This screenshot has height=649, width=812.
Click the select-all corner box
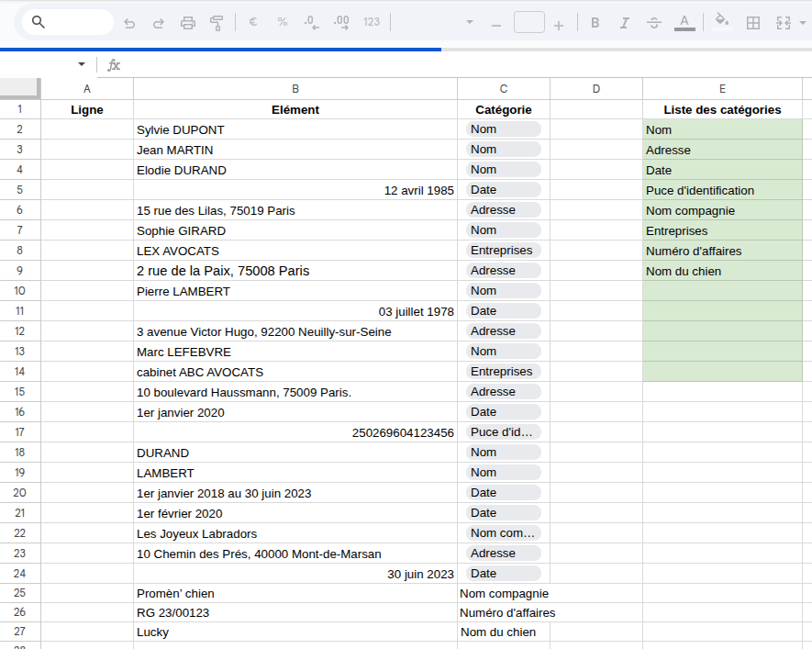(x=20, y=88)
